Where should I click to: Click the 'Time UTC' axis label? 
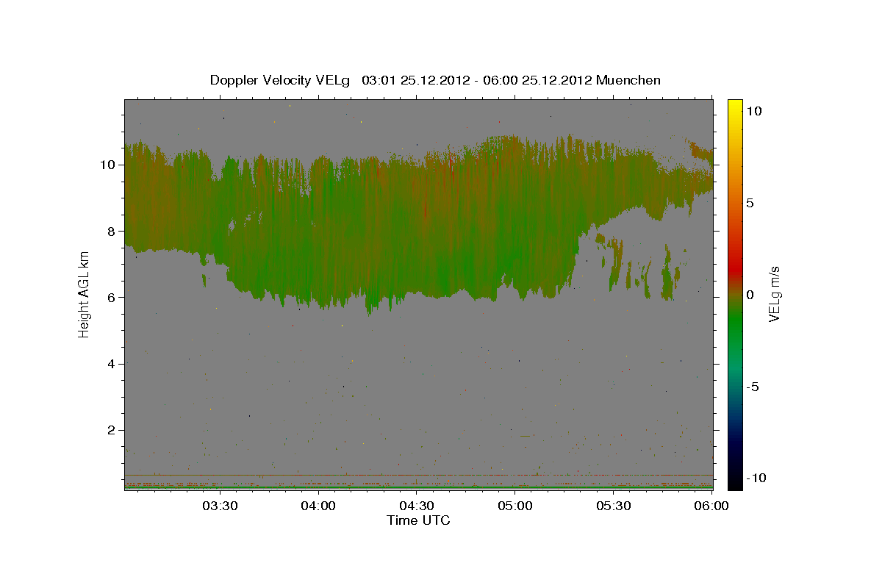[x=418, y=520]
